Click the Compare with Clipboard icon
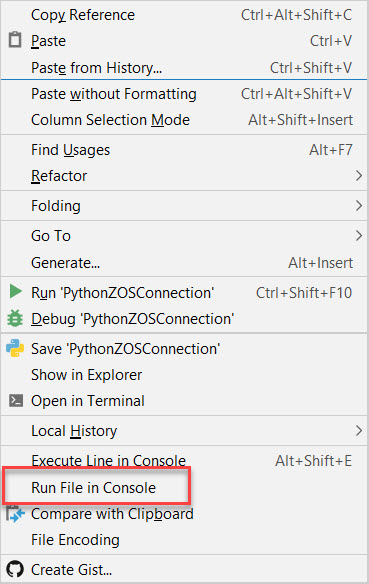Screen dimensions: 369x584 pyautogui.click(x=15, y=514)
